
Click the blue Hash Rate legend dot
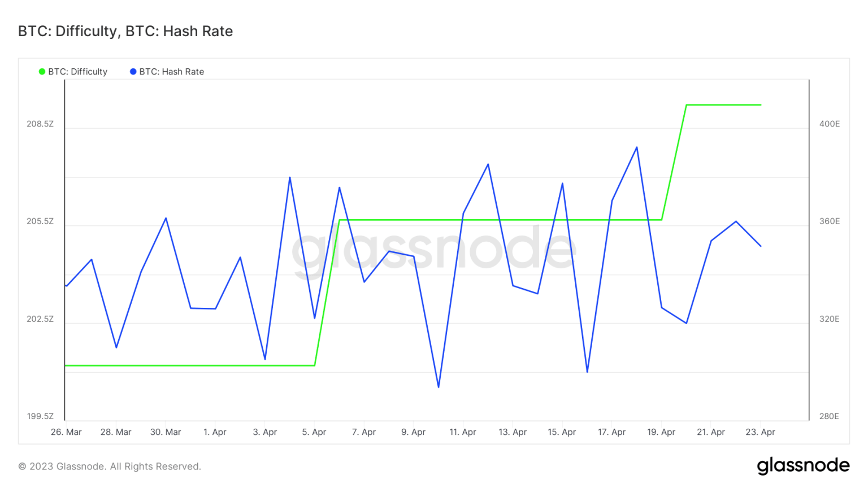point(133,72)
